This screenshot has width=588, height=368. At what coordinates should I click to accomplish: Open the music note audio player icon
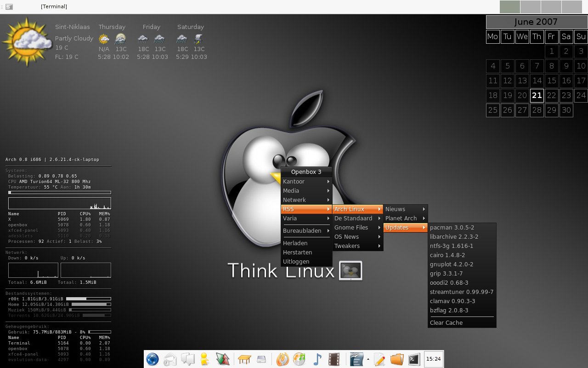pyautogui.click(x=317, y=359)
